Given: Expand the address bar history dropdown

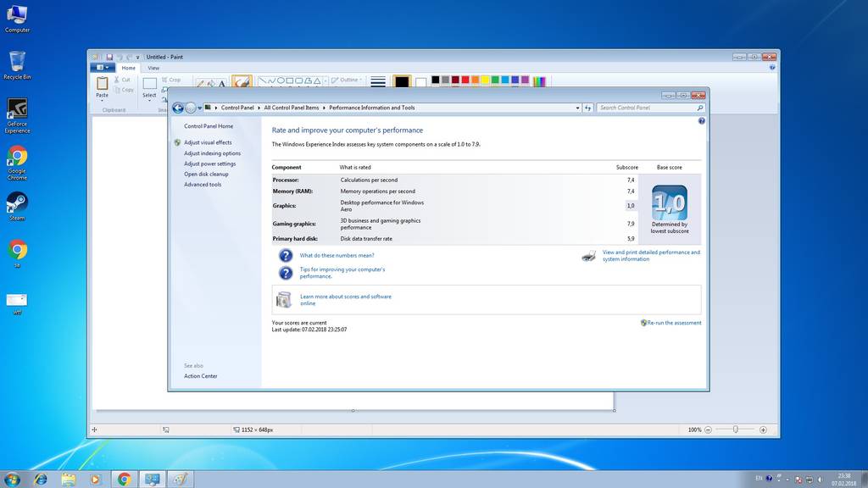Looking at the screenshot, I should point(578,108).
